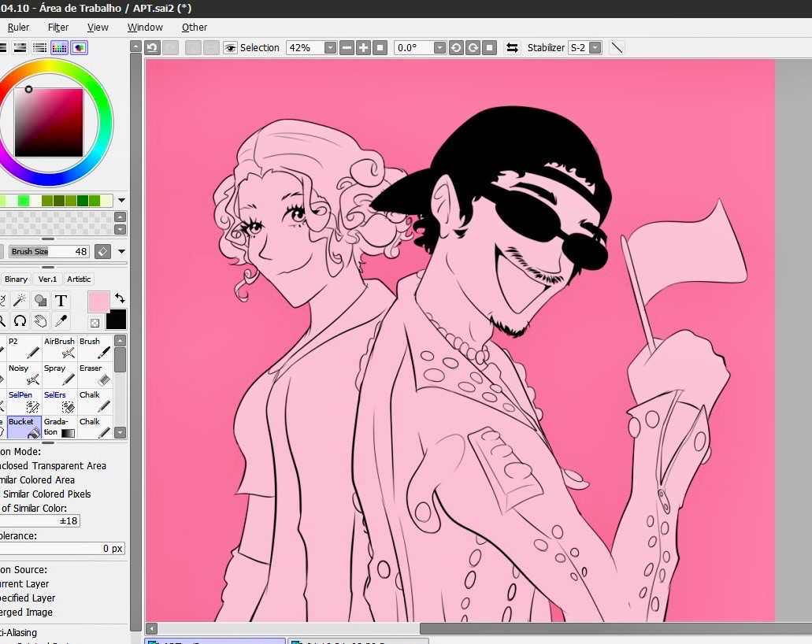The image size is (812, 644).
Task: Choose the Spray brush
Action: coord(60,375)
